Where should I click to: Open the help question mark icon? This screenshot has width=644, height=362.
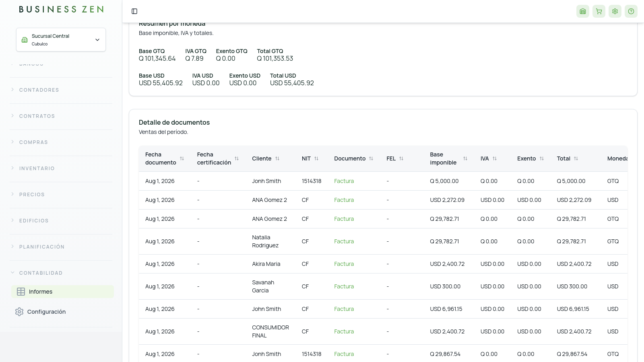[x=631, y=11]
